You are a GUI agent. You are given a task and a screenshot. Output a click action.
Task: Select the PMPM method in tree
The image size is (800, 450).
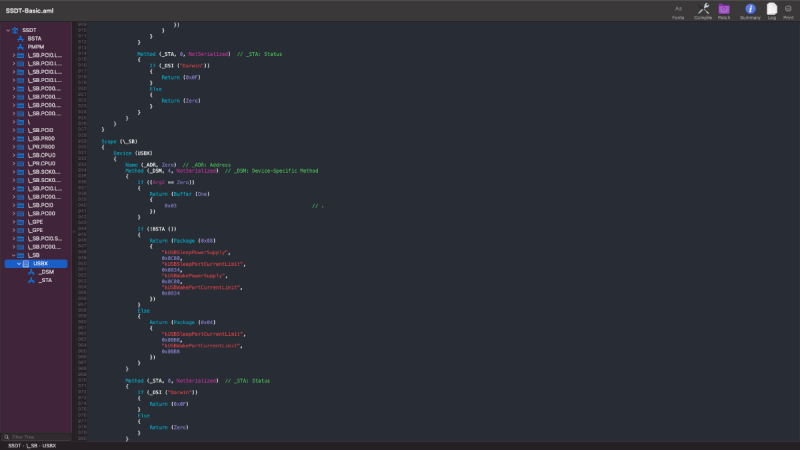[35, 46]
